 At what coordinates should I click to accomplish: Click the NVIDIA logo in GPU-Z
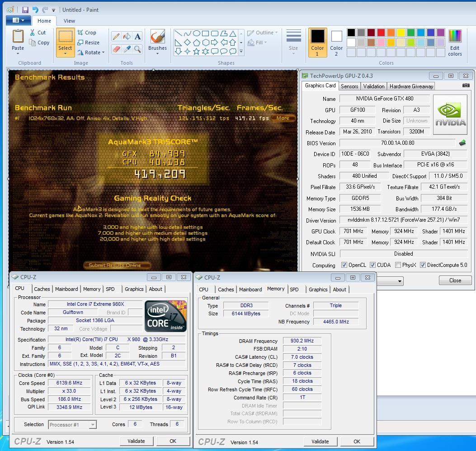coord(450,114)
